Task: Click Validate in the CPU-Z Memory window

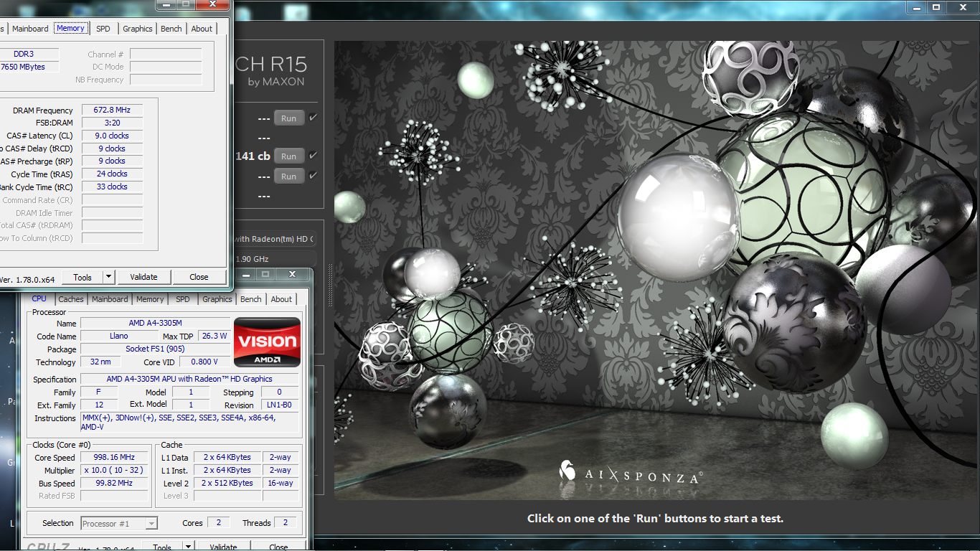Action: coord(143,277)
